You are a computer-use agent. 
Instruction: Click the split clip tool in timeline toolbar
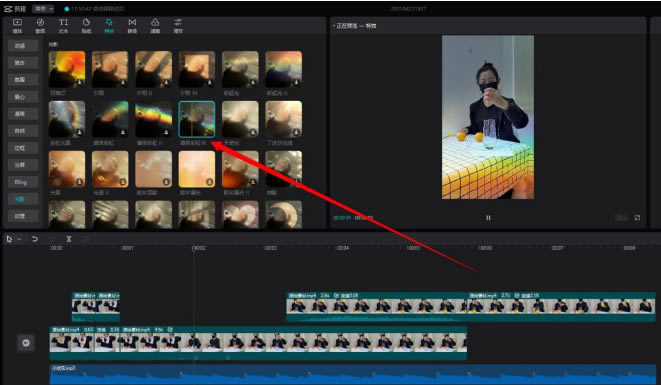(69, 239)
